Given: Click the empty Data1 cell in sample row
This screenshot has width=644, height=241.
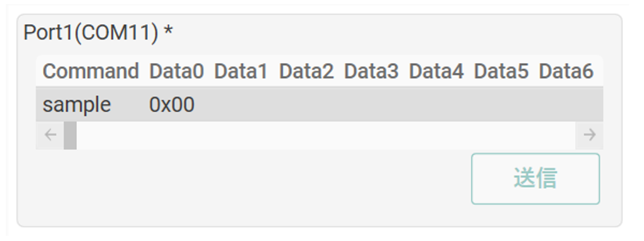Looking at the screenshot, I should (x=241, y=105).
